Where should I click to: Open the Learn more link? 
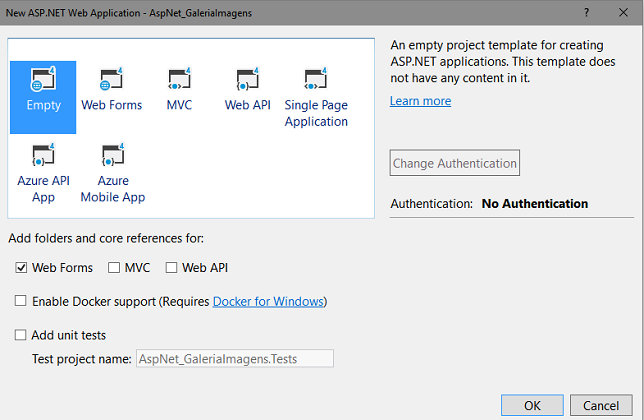point(420,101)
